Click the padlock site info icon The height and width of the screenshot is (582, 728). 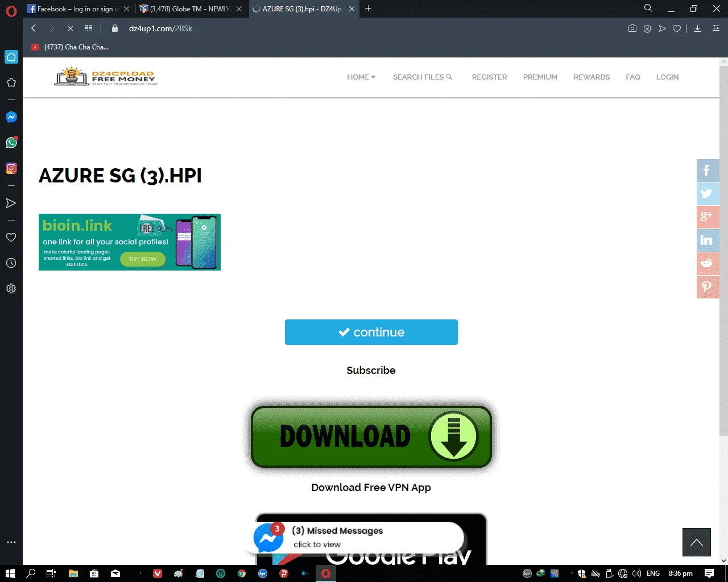pyautogui.click(x=115, y=28)
